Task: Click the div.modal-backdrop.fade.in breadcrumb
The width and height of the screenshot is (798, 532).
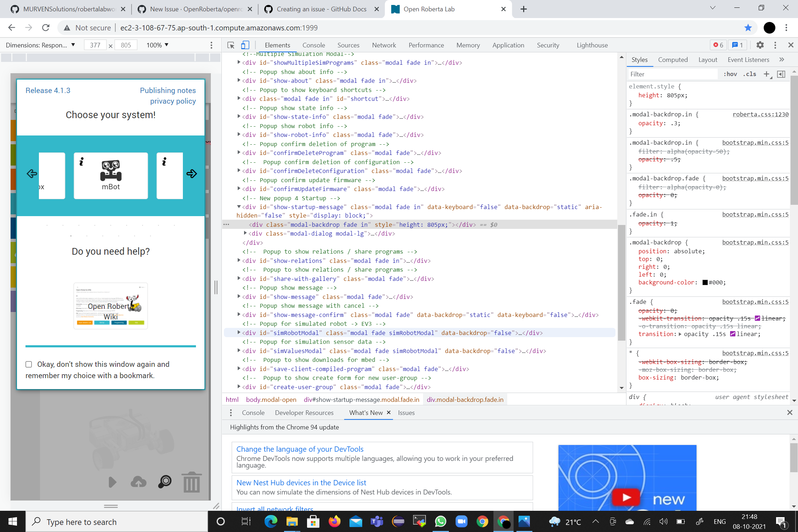Action: [465, 400]
